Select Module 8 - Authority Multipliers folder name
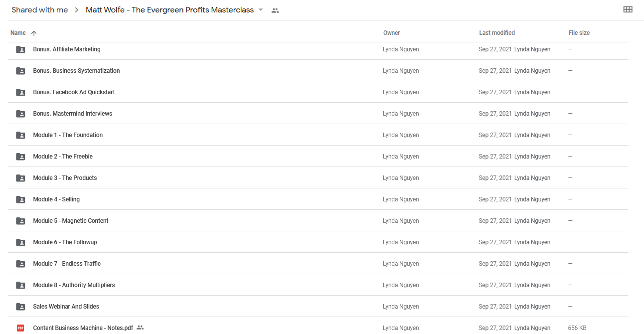This screenshot has width=644, height=334. point(74,285)
